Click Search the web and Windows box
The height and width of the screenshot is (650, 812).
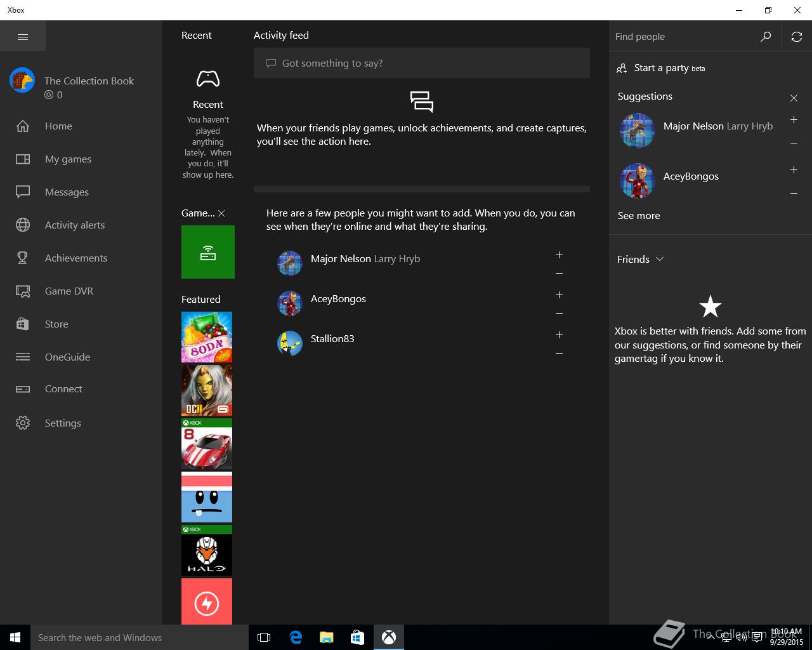click(140, 637)
